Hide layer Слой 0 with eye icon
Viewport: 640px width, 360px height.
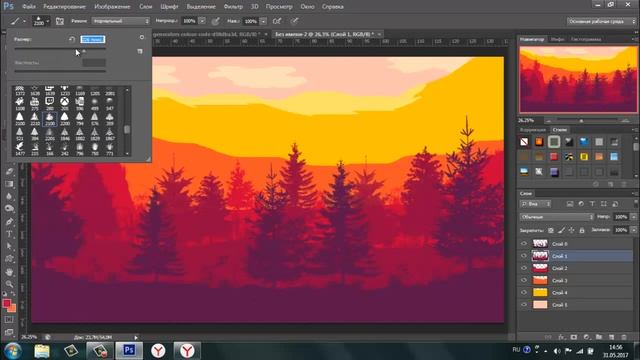pos(524,244)
